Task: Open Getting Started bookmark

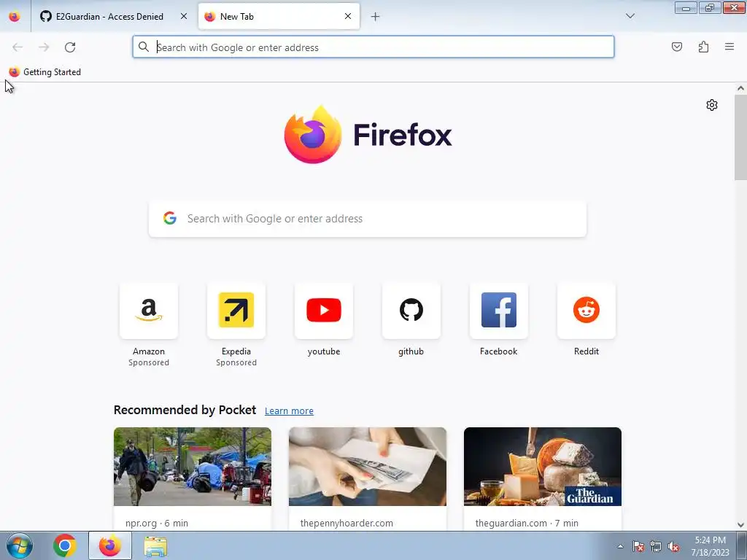Action: click(44, 72)
